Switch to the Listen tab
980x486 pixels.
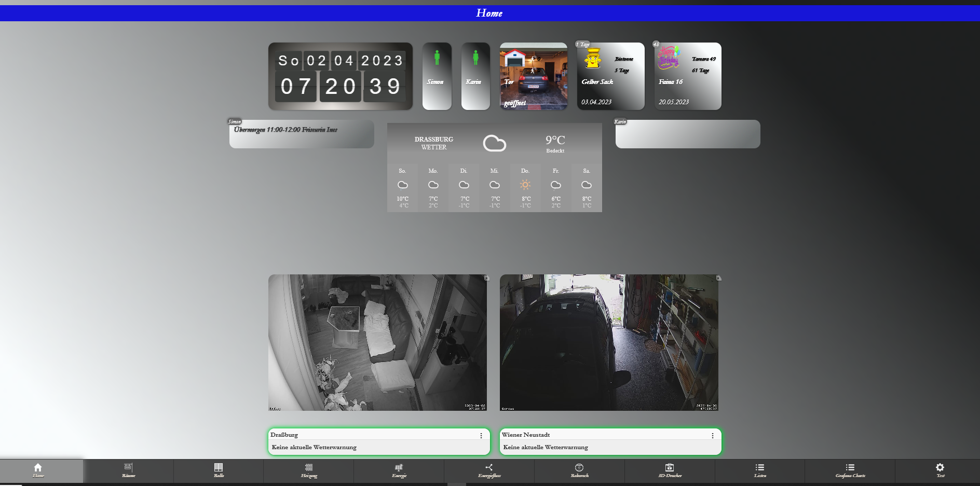coord(760,470)
